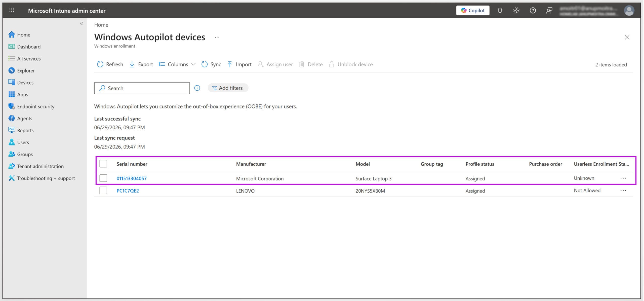Click the Surface Laptop 3 cell

point(373,178)
